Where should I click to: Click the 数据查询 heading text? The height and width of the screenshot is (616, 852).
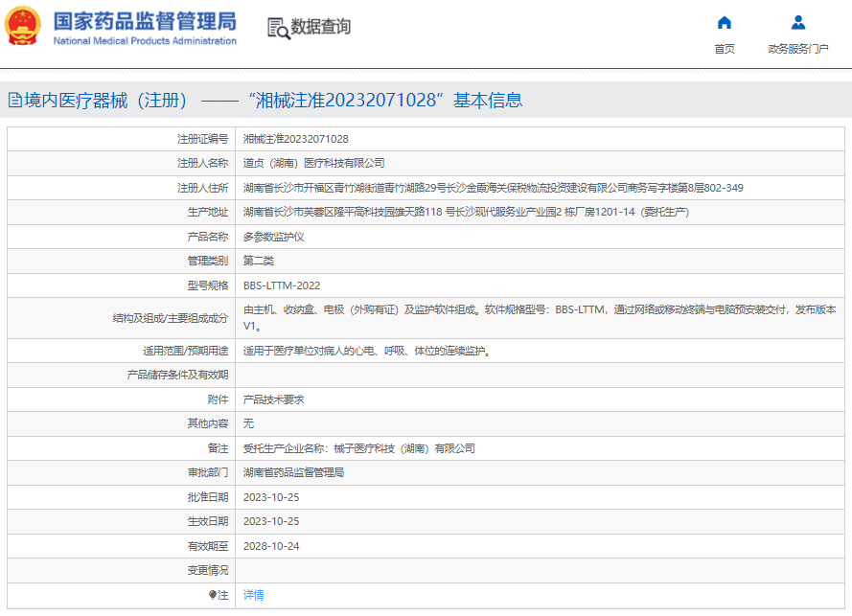(x=321, y=26)
